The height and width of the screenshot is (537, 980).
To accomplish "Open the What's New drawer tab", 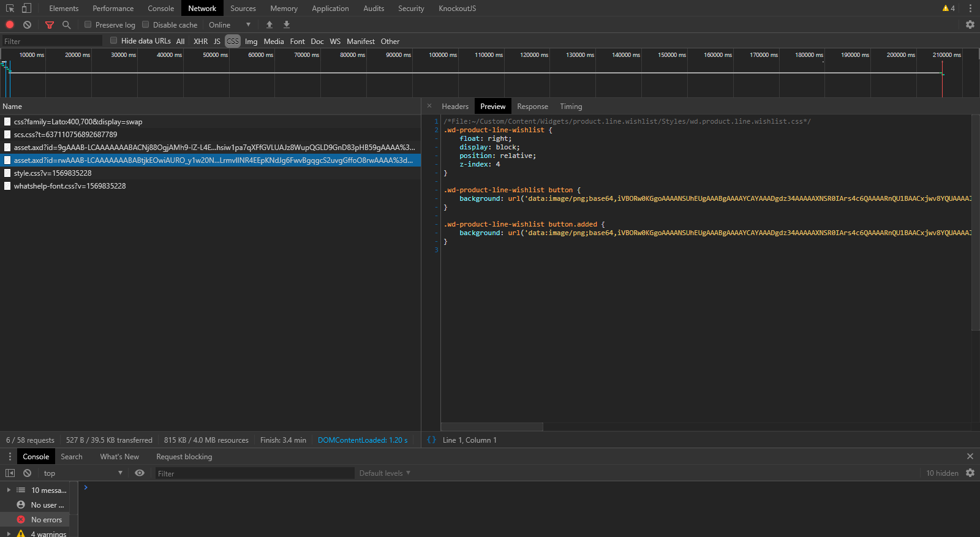I will coord(119,457).
